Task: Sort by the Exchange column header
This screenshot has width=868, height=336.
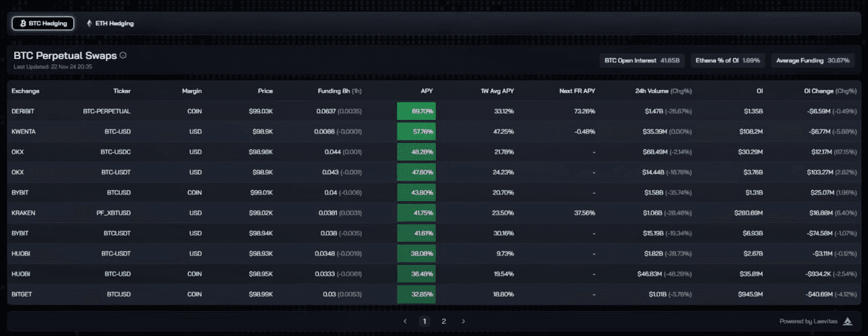Action: click(26, 91)
